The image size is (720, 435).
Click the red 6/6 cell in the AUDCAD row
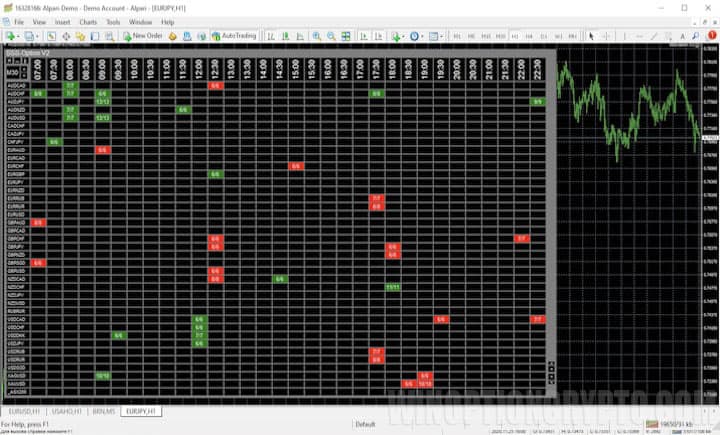[214, 86]
